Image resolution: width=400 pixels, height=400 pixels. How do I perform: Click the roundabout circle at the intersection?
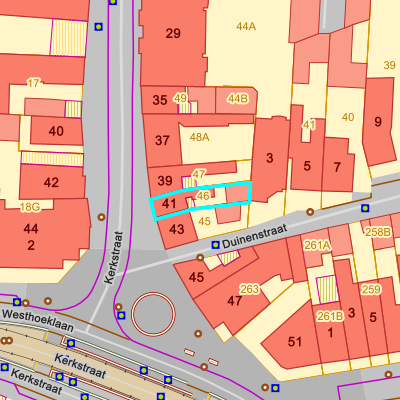[153, 314]
